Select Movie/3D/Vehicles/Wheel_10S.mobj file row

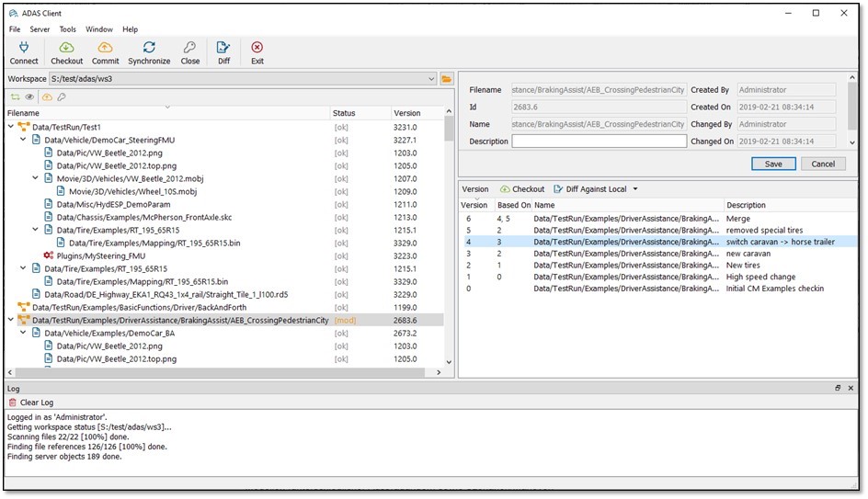[224, 191]
